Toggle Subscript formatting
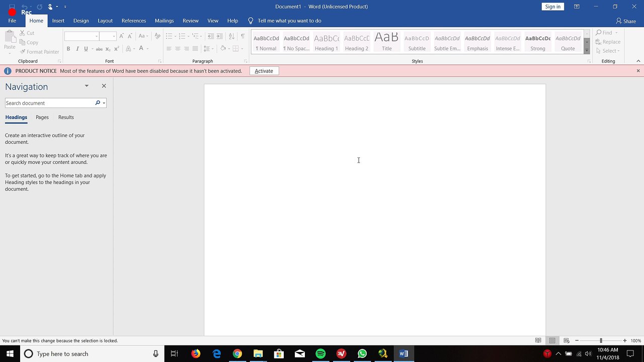644x362 pixels. click(108, 49)
